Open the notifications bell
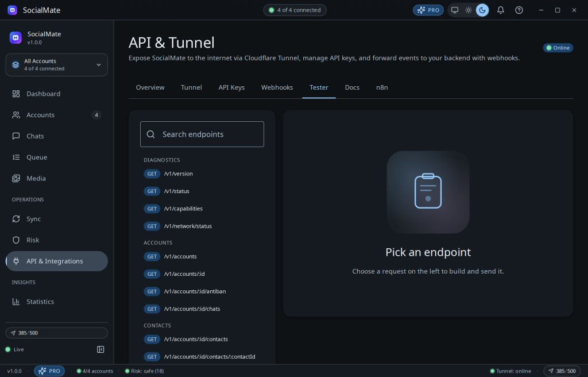Viewport: 588px width, 377px height. pyautogui.click(x=501, y=10)
